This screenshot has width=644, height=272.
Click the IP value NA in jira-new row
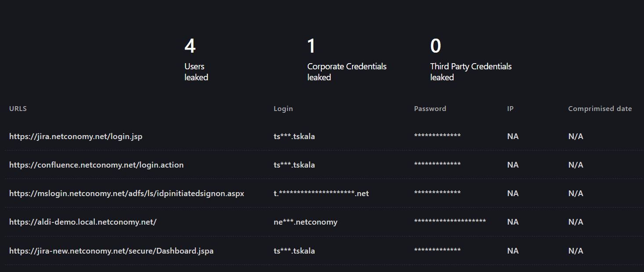pyautogui.click(x=513, y=251)
